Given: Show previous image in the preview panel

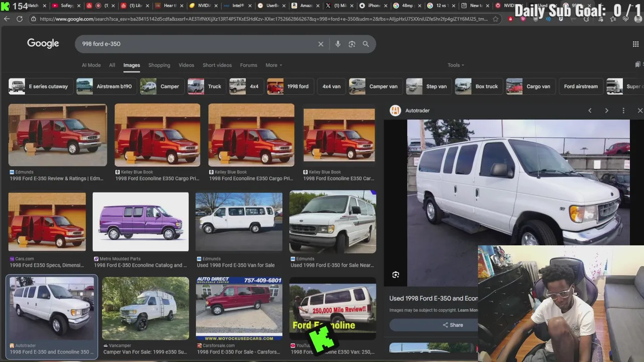Looking at the screenshot, I should (x=590, y=111).
